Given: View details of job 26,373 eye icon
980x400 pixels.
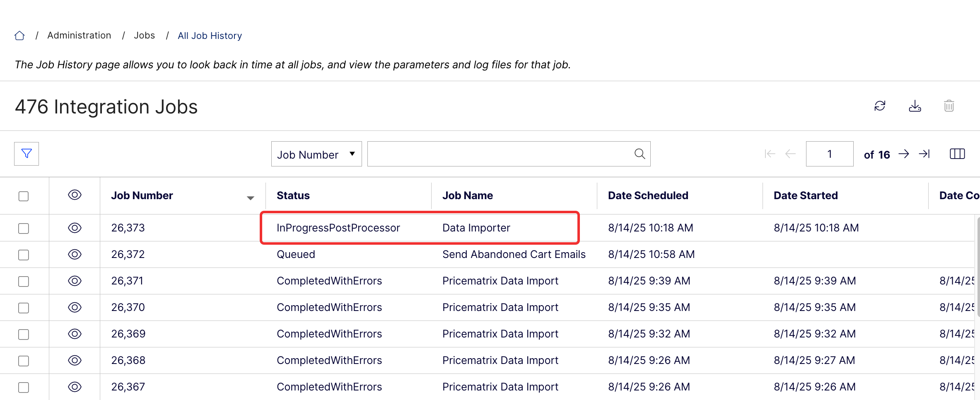Looking at the screenshot, I should click(75, 228).
